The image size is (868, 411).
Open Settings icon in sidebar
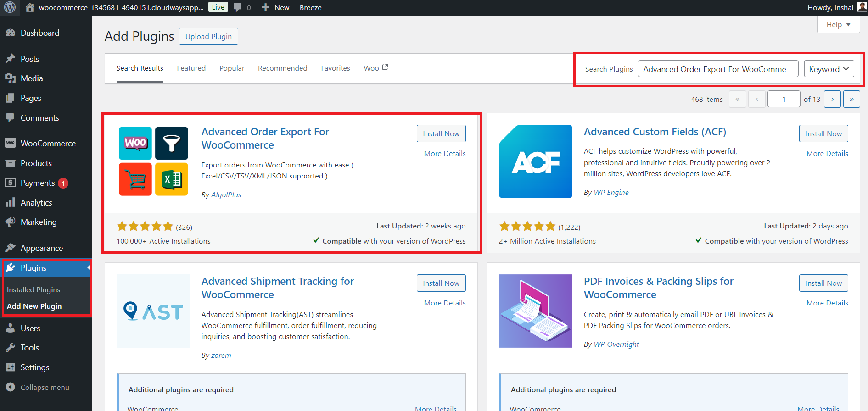pyautogui.click(x=10, y=367)
